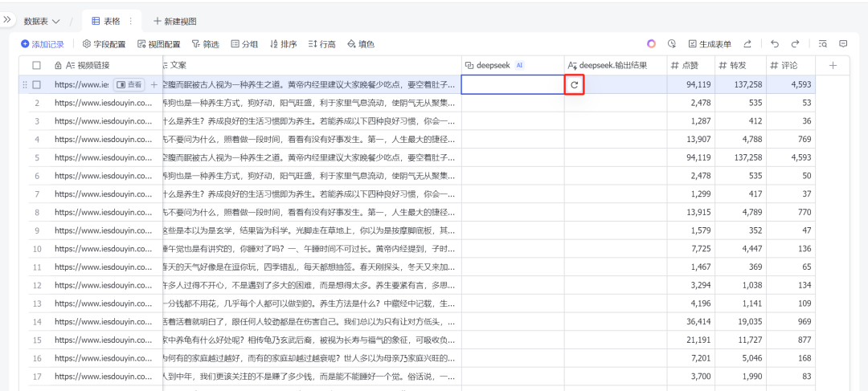Click the 点赞 column header

691,65
